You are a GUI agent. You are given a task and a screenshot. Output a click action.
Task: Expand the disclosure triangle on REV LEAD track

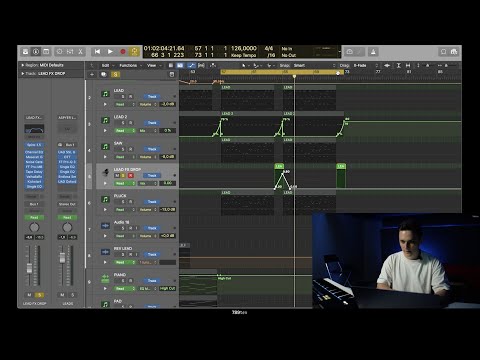[105, 262]
